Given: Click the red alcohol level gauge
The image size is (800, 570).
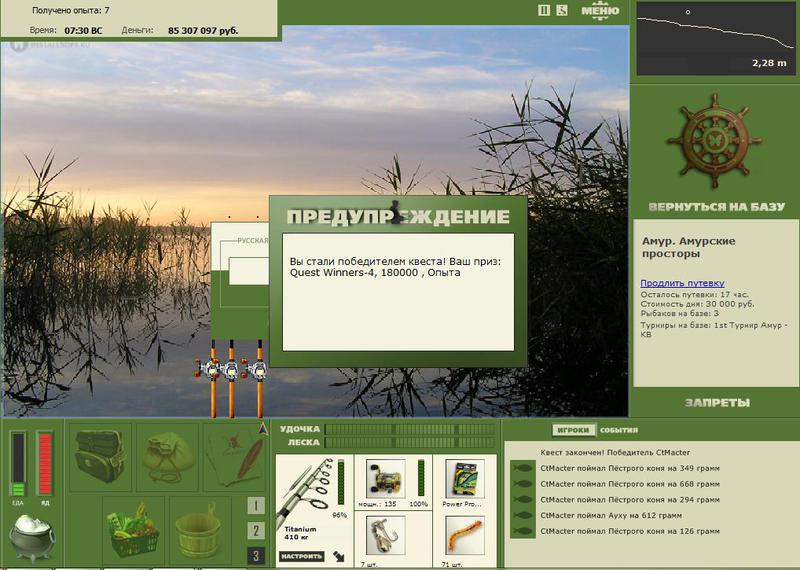Looking at the screenshot, I should (45, 464).
